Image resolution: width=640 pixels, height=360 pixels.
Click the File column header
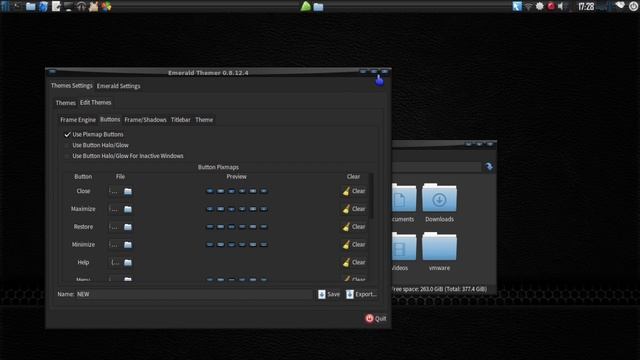pyautogui.click(x=120, y=177)
